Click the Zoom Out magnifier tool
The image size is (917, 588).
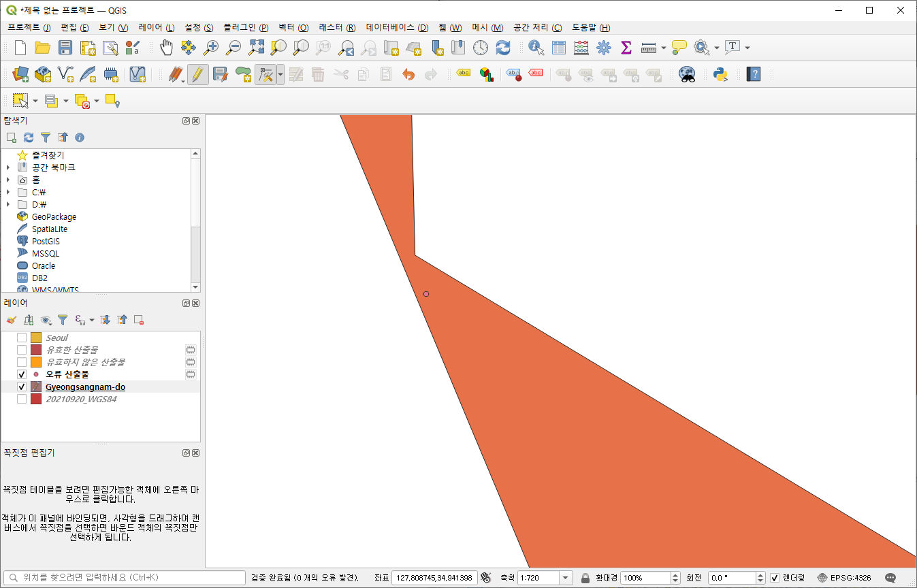point(234,48)
